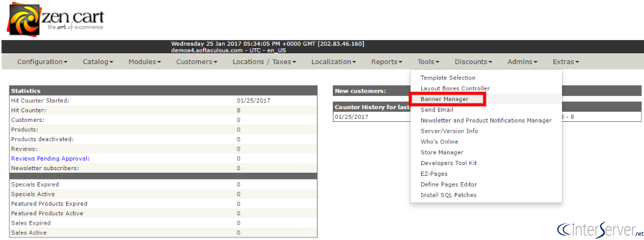644x240 pixels.
Task: Click the Customers statistics row label
Action: click(28, 120)
